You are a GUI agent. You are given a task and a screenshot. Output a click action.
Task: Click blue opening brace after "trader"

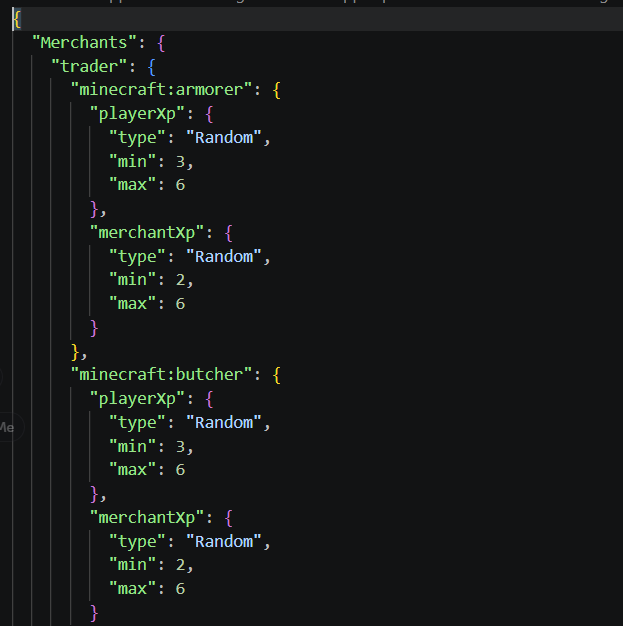(x=152, y=67)
